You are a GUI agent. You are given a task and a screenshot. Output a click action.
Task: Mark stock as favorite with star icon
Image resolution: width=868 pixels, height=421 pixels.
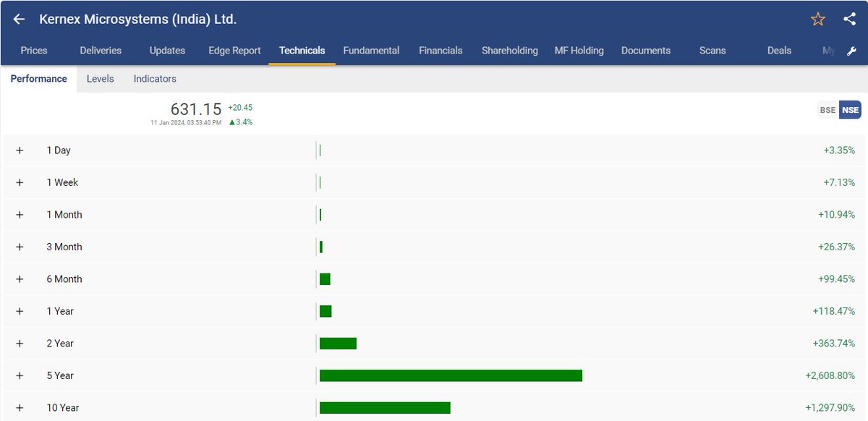click(x=818, y=20)
